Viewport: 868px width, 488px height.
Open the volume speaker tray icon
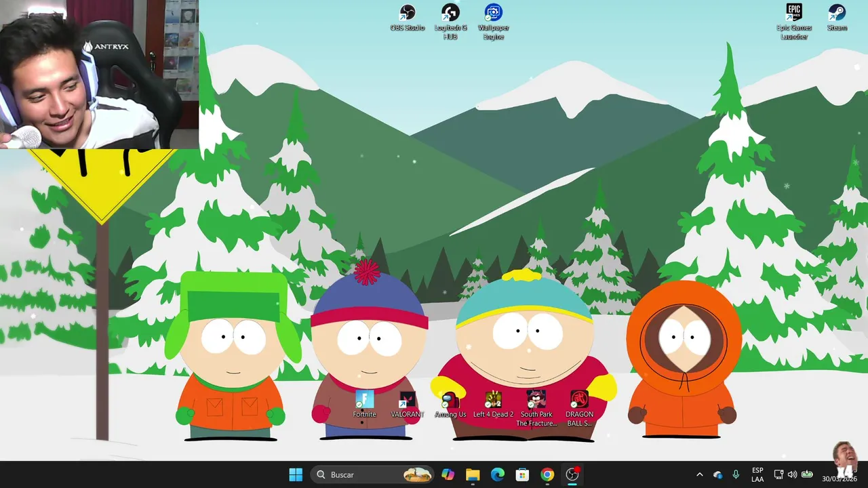click(792, 474)
